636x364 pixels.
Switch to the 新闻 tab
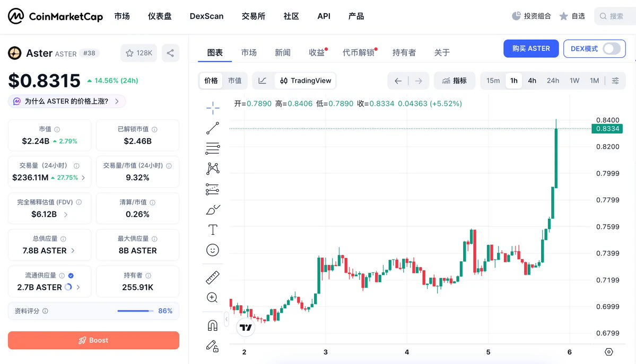(x=283, y=52)
